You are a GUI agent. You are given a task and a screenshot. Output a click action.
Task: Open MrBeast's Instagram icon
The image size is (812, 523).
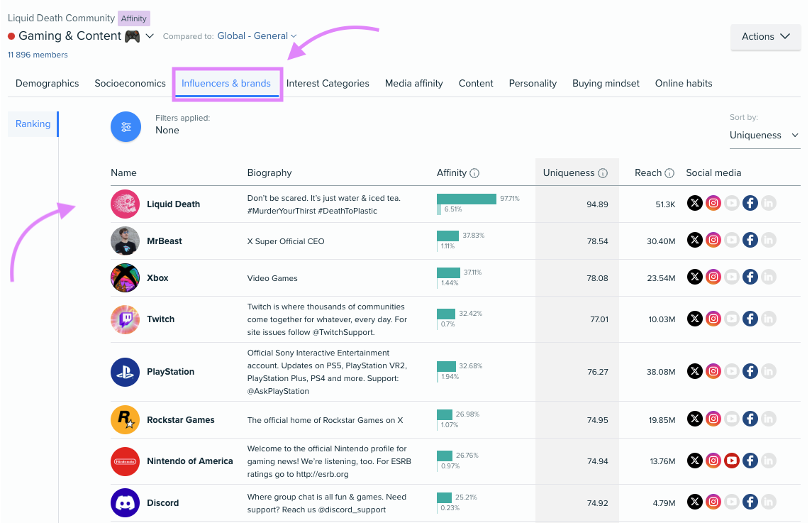713,240
